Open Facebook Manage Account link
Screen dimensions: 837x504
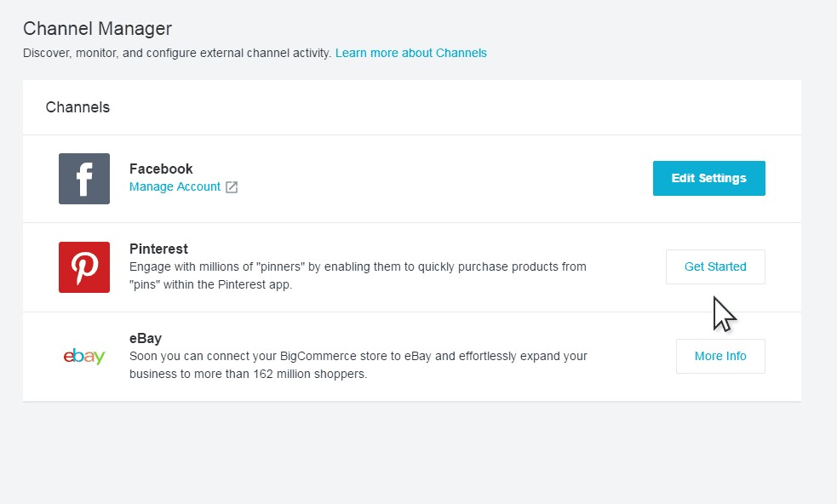(175, 186)
